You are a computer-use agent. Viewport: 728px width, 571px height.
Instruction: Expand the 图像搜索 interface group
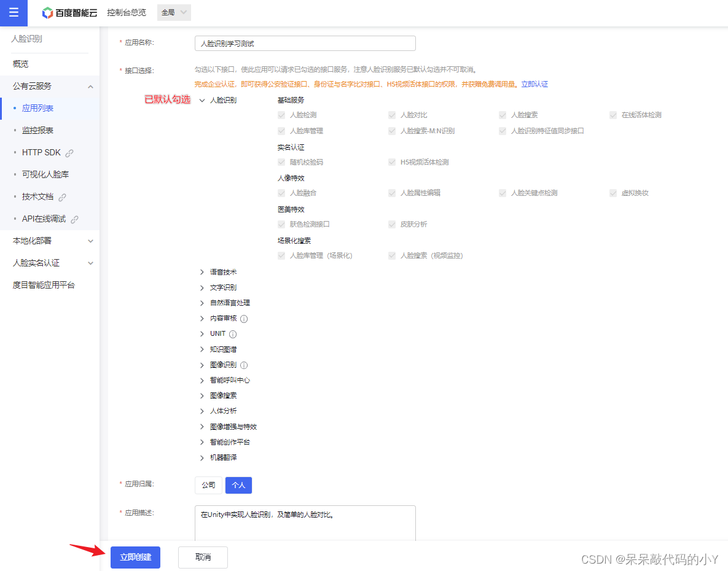coord(202,395)
